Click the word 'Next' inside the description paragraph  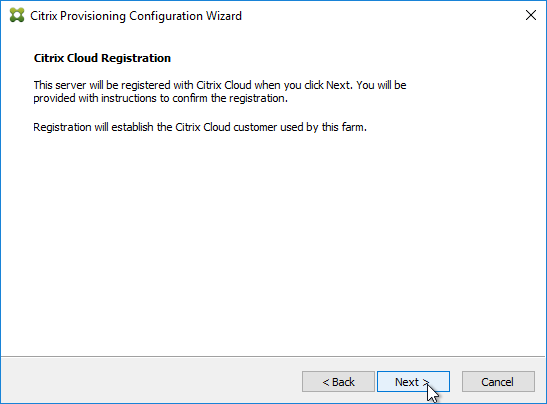[338, 85]
